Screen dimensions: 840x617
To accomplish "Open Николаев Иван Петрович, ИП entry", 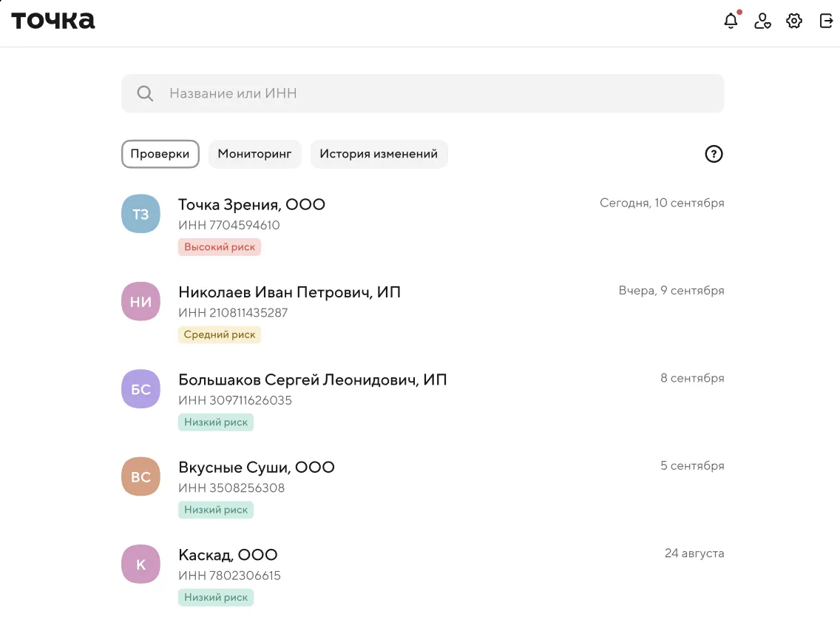I will point(289,292).
